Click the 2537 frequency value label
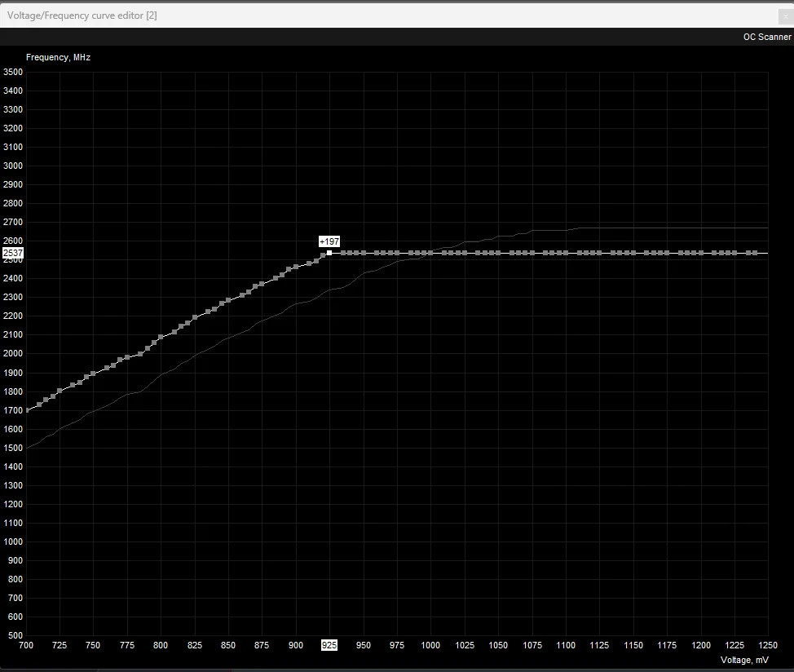The width and height of the screenshot is (794, 672). click(13, 253)
